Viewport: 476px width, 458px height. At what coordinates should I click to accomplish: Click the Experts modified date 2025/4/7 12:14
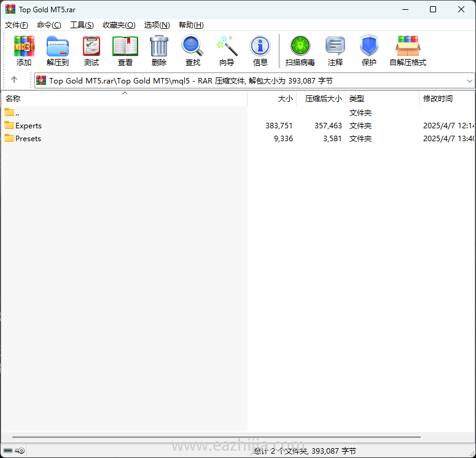tap(449, 126)
